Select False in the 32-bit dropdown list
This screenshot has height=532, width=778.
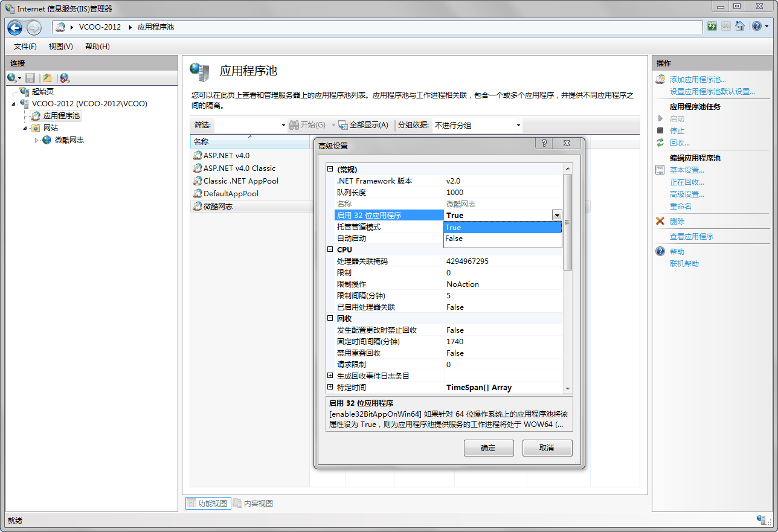click(x=454, y=239)
